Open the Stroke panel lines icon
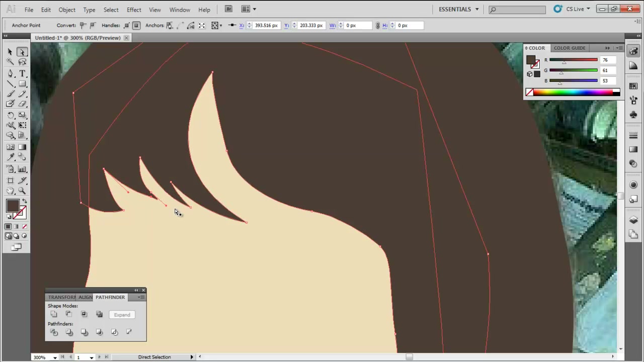 (x=633, y=136)
